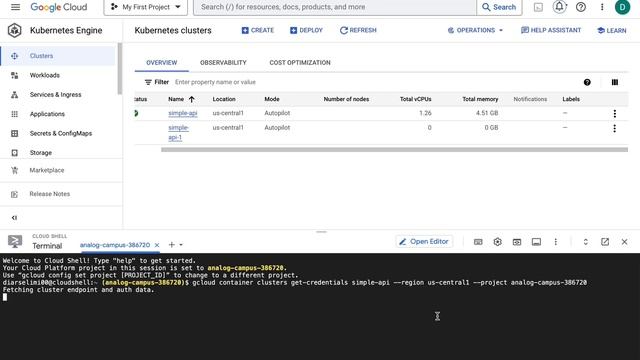
Task: Expand the OPERATIONS dropdown
Action: point(475,30)
